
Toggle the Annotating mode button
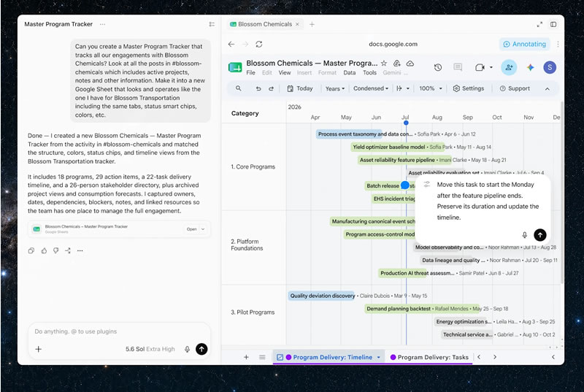tap(524, 44)
